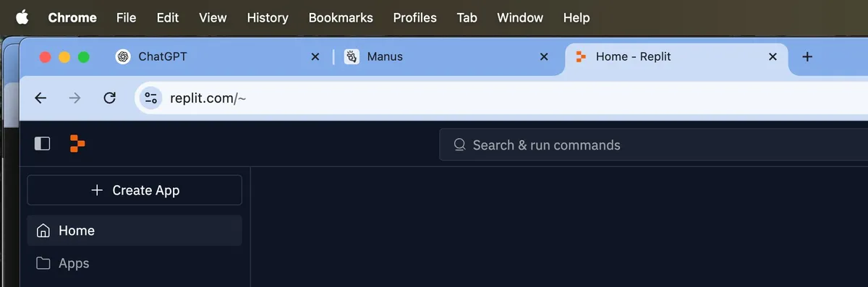Open the Profiles menu

[414, 17]
